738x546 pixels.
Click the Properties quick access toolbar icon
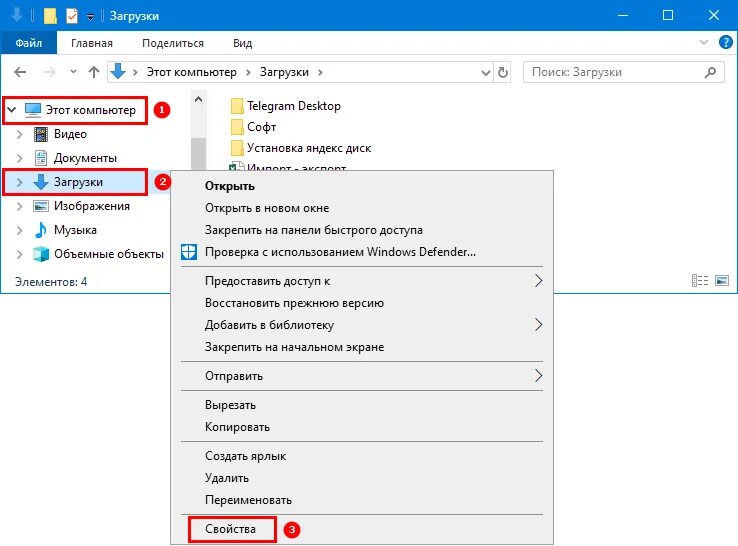(71, 16)
